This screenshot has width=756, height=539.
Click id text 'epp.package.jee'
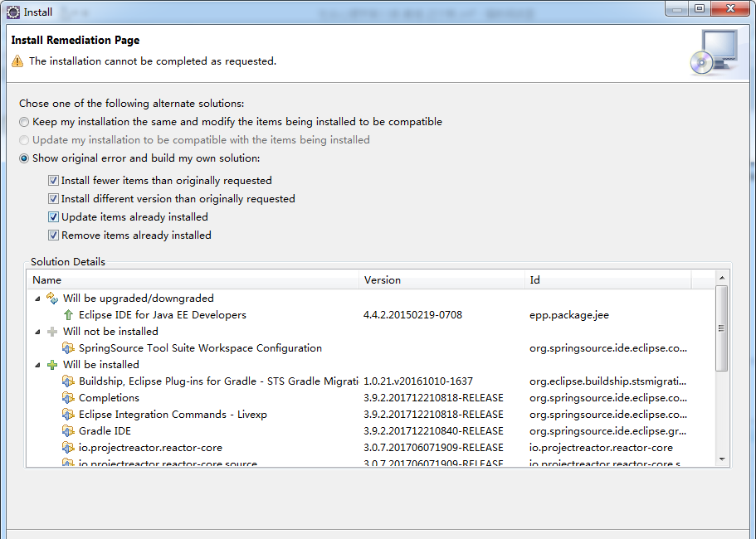pyautogui.click(x=569, y=315)
